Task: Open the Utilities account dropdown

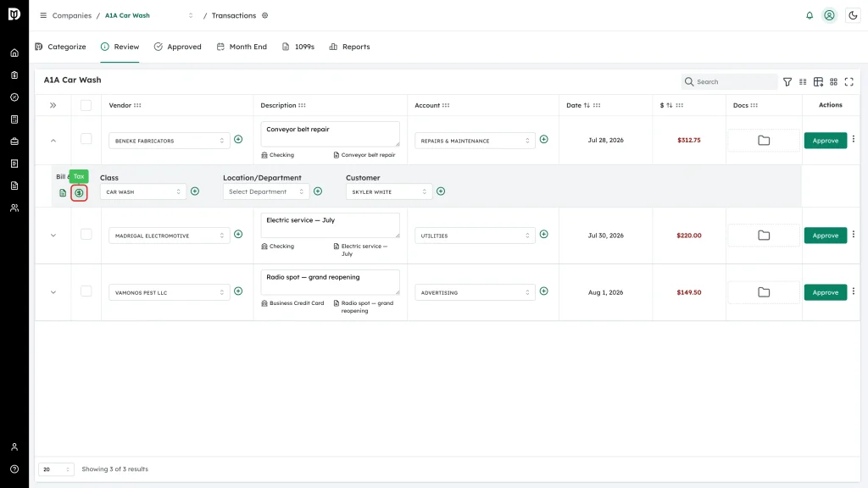Action: coord(475,236)
